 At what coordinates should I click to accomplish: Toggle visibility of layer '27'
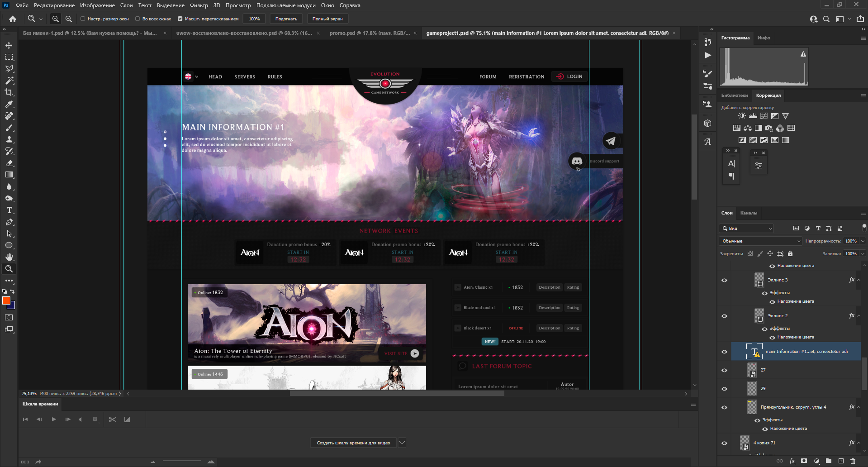pyautogui.click(x=724, y=370)
